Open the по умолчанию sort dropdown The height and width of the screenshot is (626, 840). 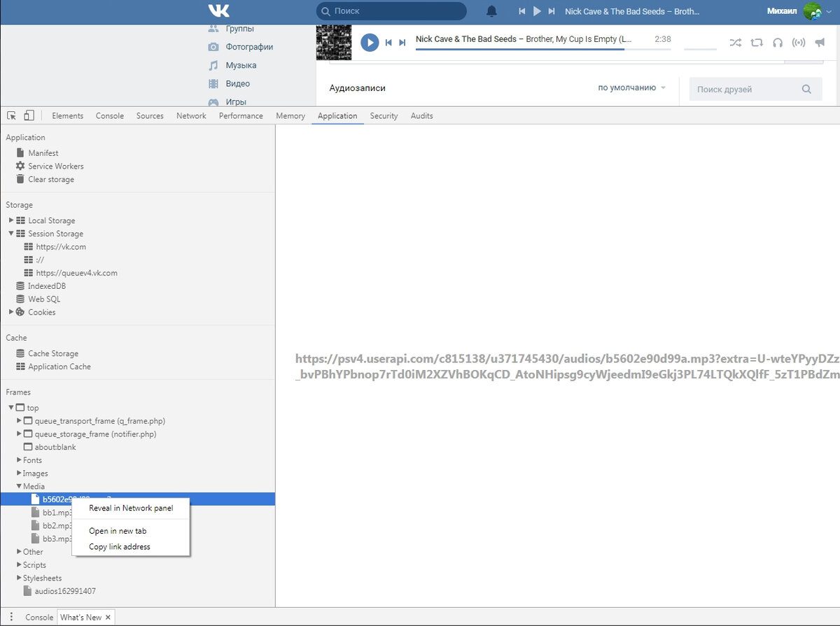[x=632, y=88]
